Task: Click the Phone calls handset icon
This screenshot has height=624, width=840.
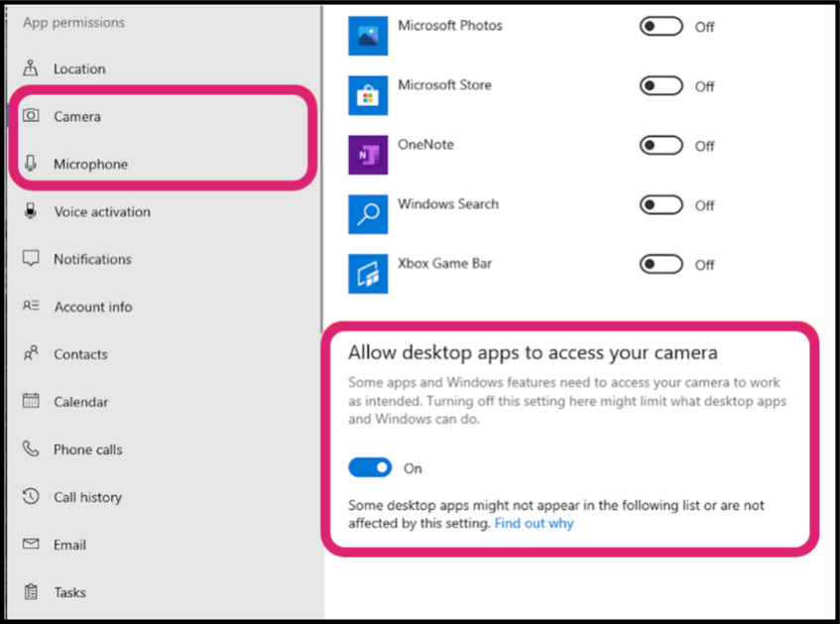Action: point(31,448)
